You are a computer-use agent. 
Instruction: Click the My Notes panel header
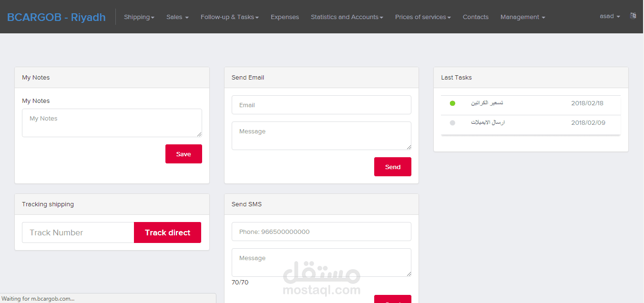point(112,78)
